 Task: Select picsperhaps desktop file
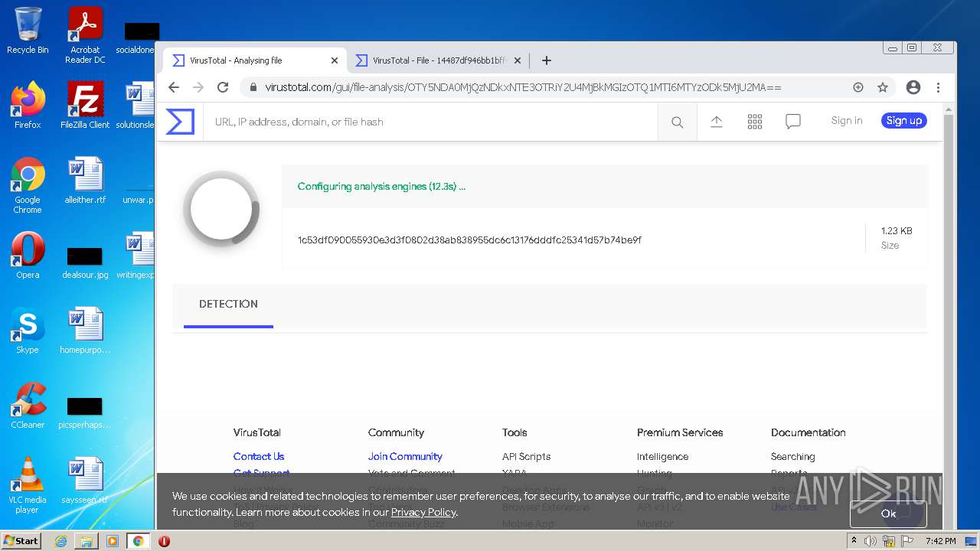[x=85, y=413]
